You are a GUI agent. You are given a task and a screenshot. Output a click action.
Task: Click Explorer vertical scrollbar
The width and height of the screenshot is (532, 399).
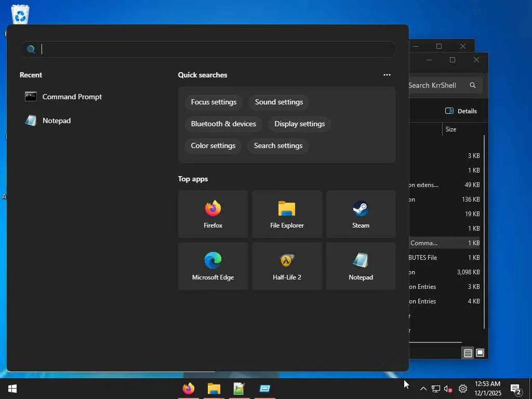click(484, 232)
